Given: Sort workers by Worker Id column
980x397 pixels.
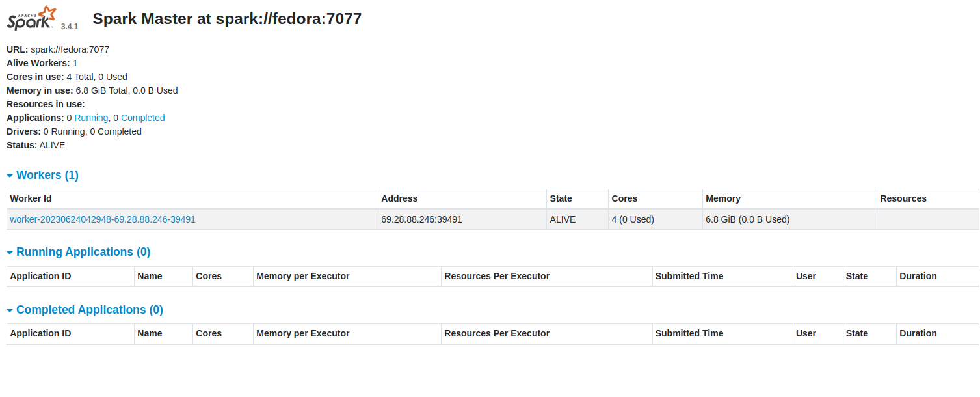Looking at the screenshot, I should point(31,198).
